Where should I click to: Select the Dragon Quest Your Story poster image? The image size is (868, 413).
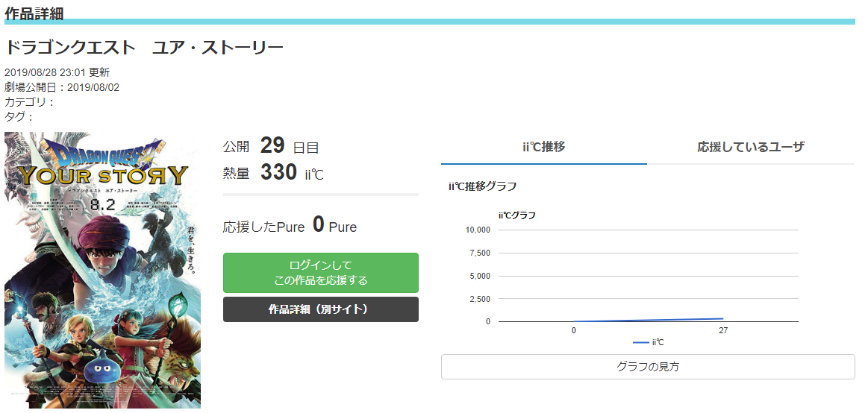click(102, 270)
